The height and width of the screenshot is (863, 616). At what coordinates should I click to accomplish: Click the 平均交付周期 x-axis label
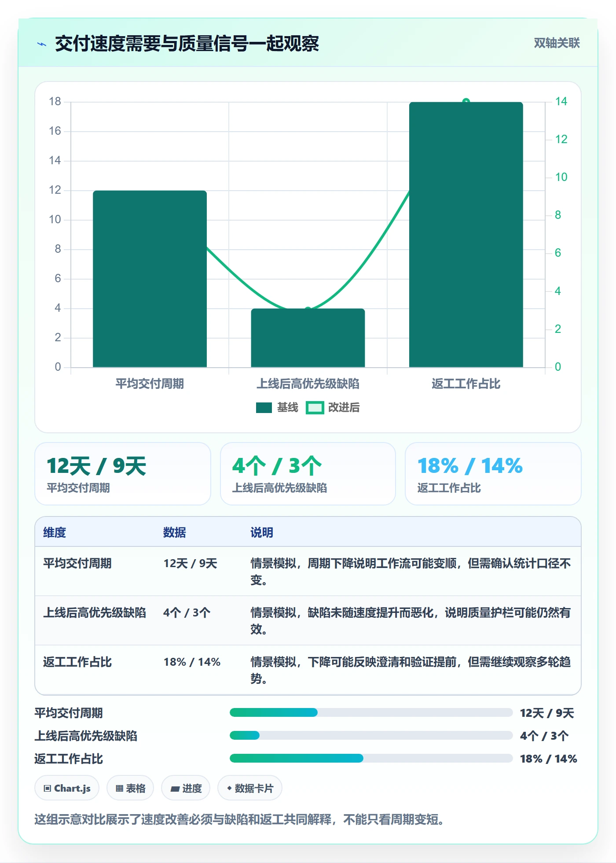(150, 384)
